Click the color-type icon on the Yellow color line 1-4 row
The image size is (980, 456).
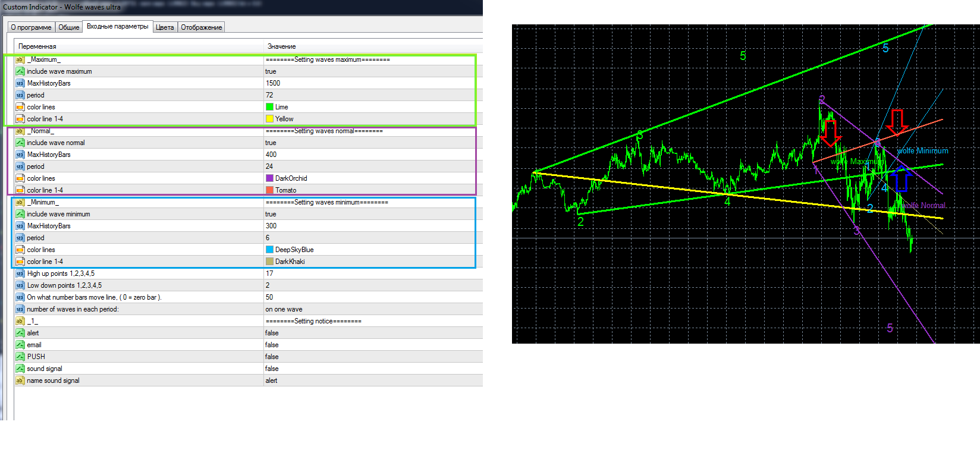(x=20, y=119)
